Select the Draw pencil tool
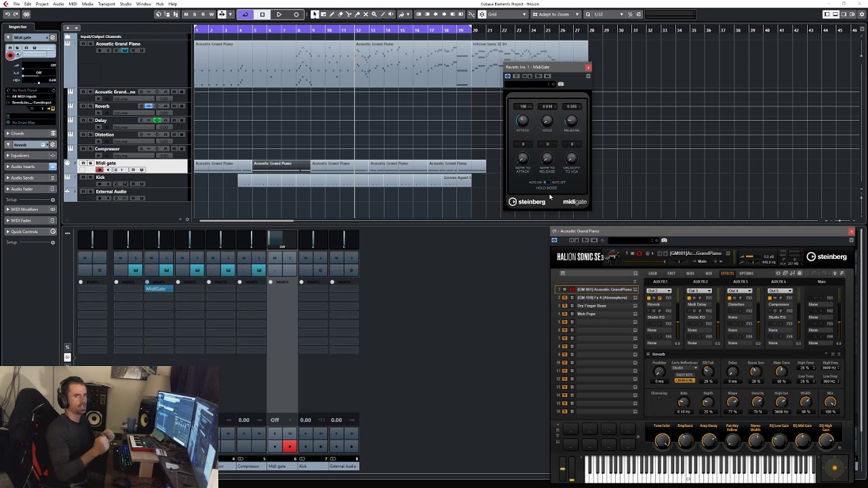The image size is (868, 488). (332, 14)
